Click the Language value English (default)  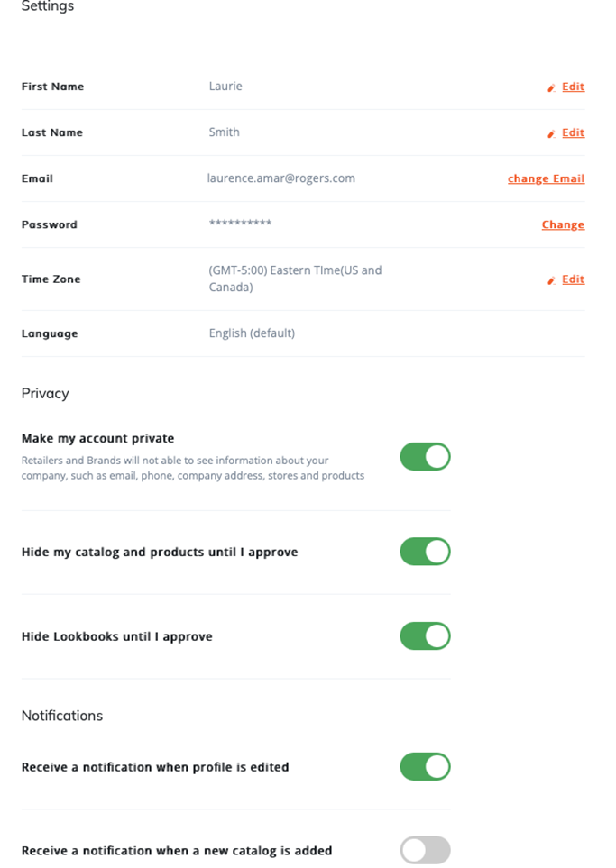pyautogui.click(x=252, y=333)
